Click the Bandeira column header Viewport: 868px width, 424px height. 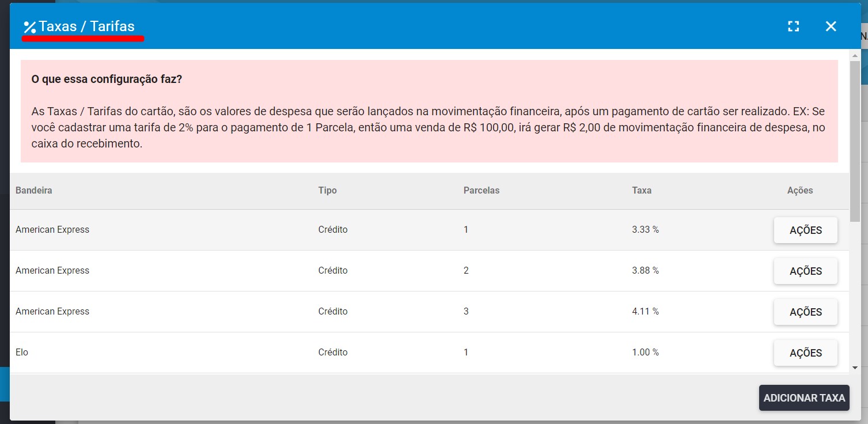(x=33, y=190)
